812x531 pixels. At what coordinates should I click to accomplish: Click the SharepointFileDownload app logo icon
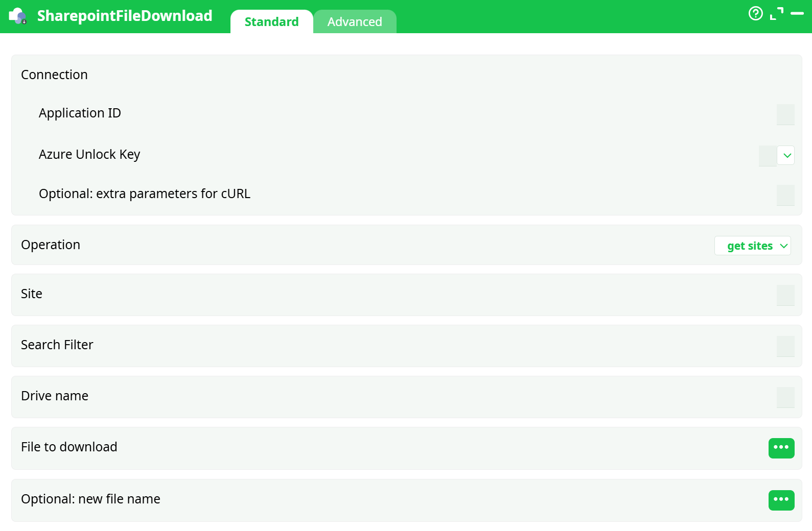pos(18,16)
